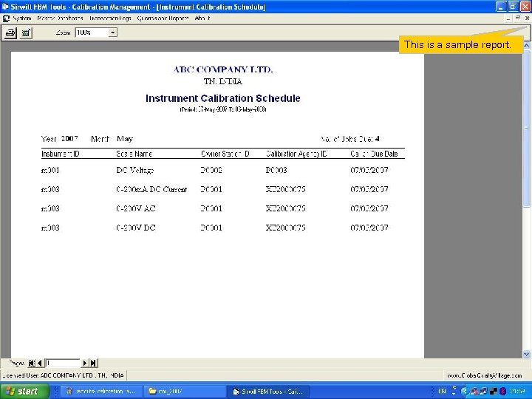Click the Month May label
The height and width of the screenshot is (399, 532).
(x=112, y=139)
